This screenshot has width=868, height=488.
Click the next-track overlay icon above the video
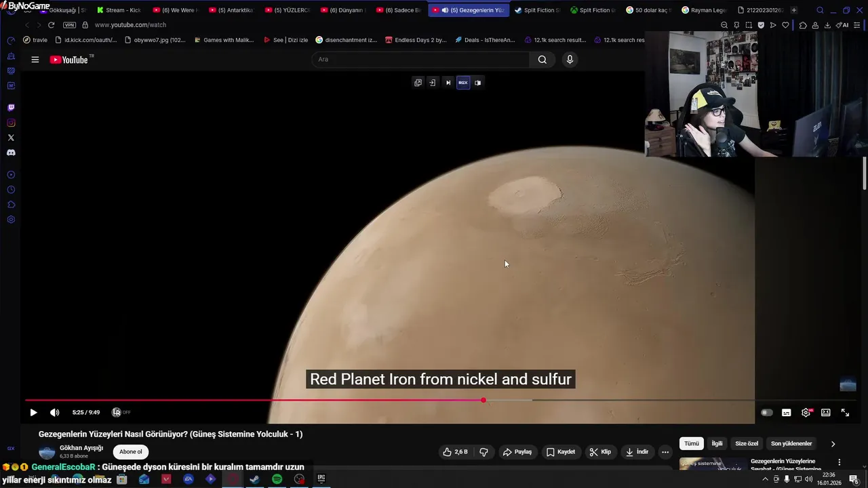[x=448, y=83]
